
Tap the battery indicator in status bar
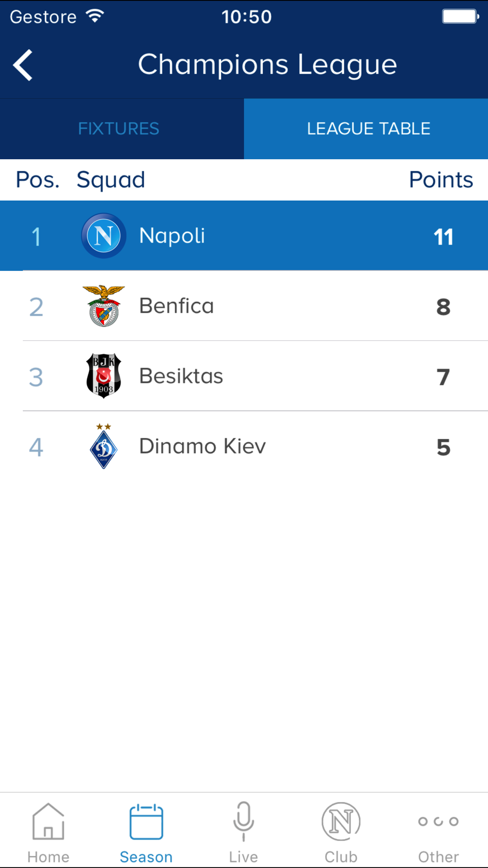pos(461,17)
